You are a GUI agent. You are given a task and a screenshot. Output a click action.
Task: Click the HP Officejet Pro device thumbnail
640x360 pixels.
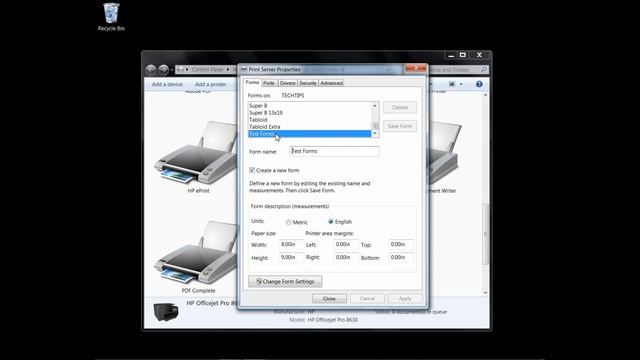coord(166,312)
